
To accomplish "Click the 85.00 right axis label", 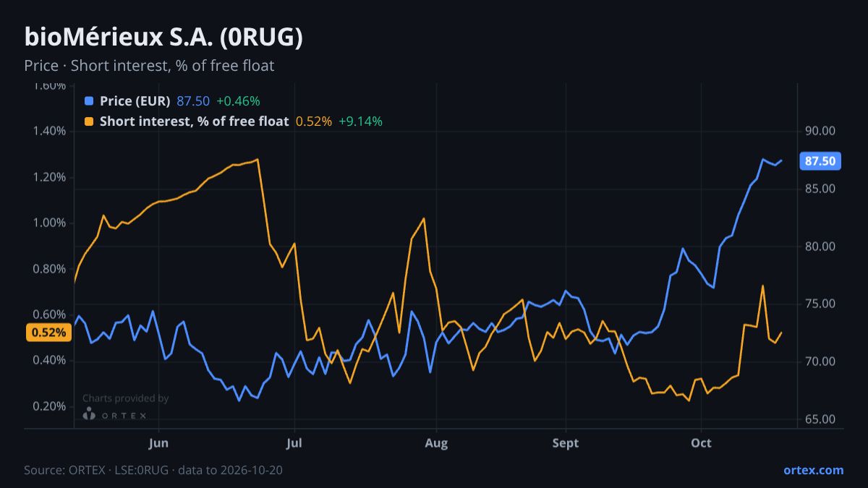I will pos(820,189).
